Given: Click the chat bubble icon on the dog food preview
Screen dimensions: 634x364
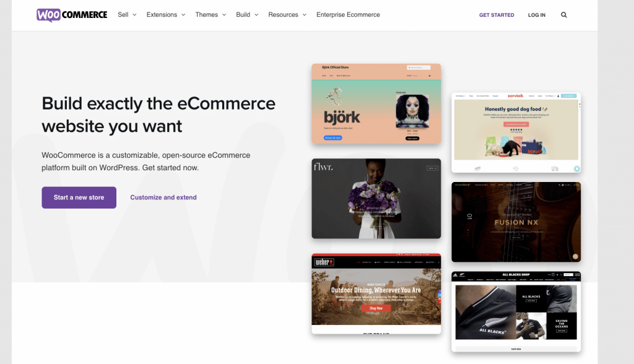Looking at the screenshot, I should pos(577,168).
